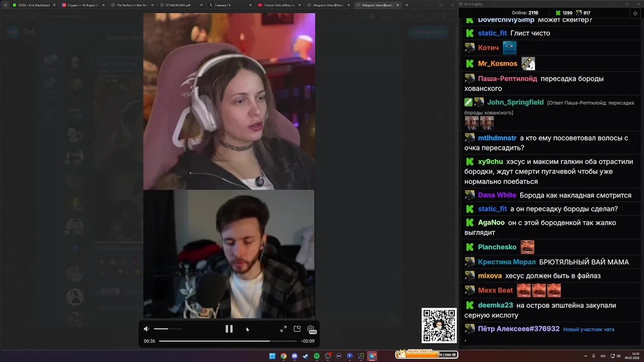Click deemka23 username in chat
The image size is (644, 362).
tap(496, 305)
